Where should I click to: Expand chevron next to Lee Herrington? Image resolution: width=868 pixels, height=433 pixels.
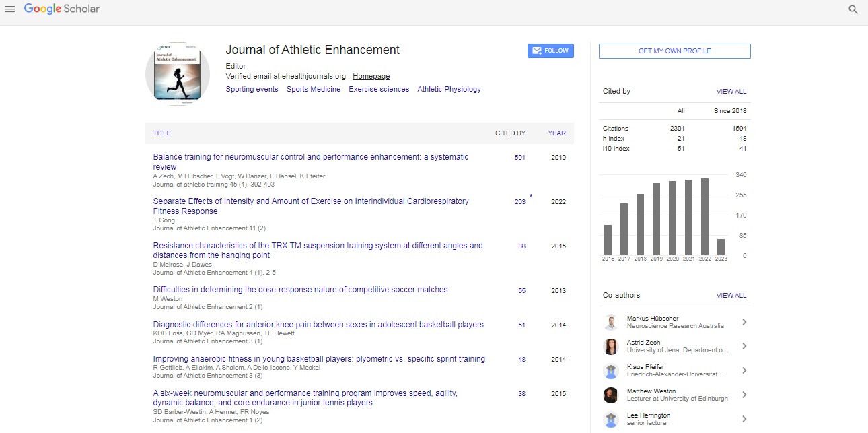[744, 419]
